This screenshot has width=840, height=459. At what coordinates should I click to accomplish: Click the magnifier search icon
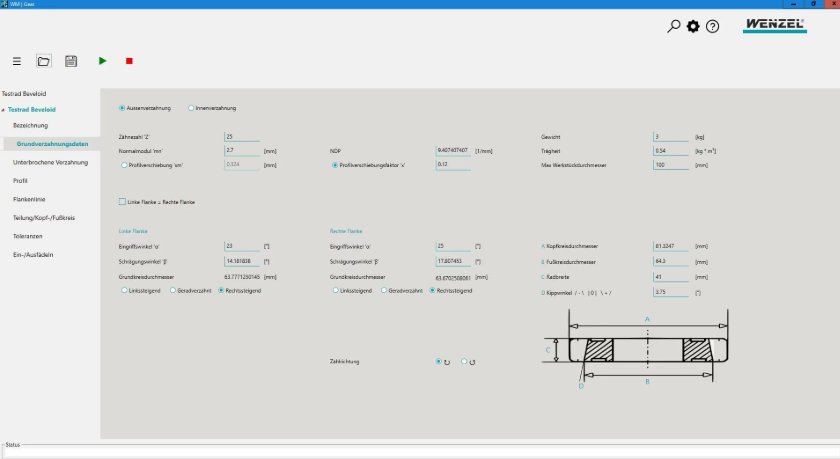click(x=674, y=26)
